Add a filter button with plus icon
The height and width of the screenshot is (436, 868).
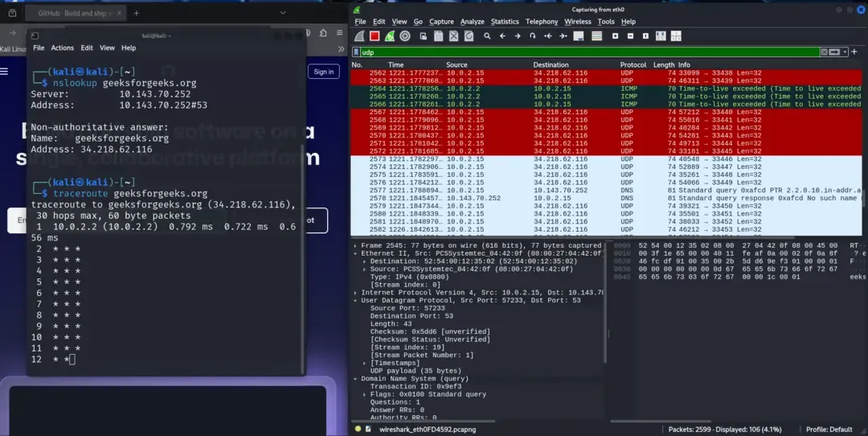point(854,51)
